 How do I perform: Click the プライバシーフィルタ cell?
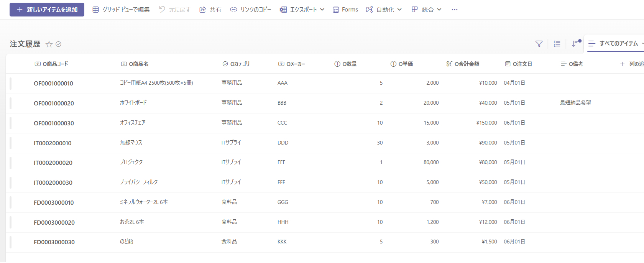tap(139, 182)
